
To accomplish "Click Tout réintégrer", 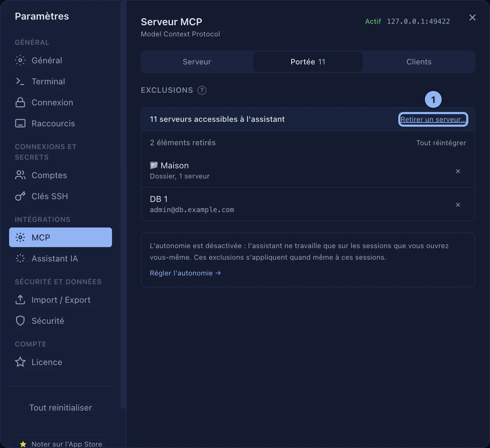I will click(x=441, y=143).
